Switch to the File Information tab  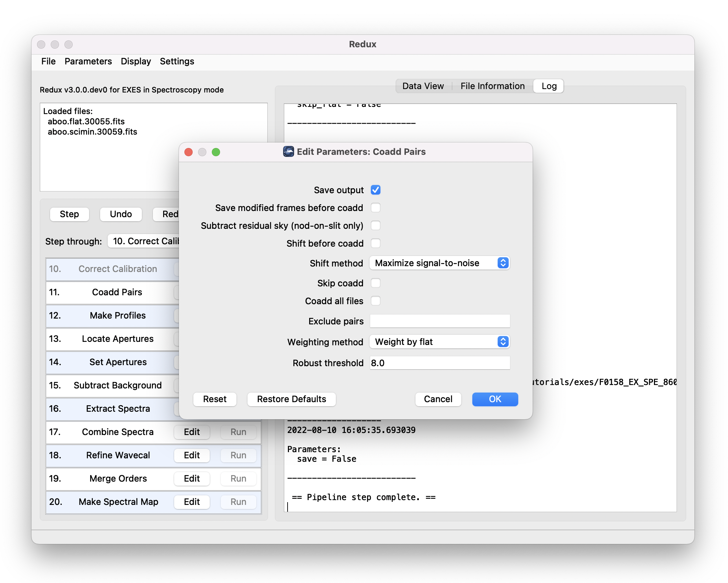(492, 86)
